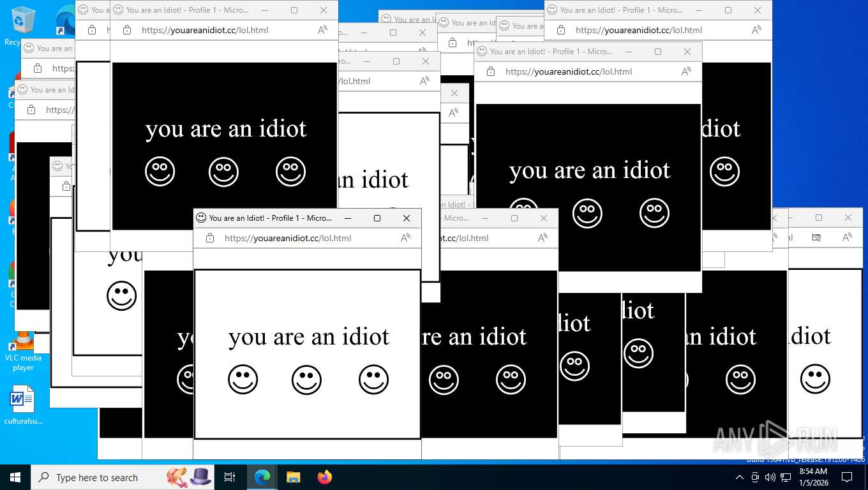Click the network icon in system tray
This screenshot has width=868, height=490.
click(x=786, y=477)
